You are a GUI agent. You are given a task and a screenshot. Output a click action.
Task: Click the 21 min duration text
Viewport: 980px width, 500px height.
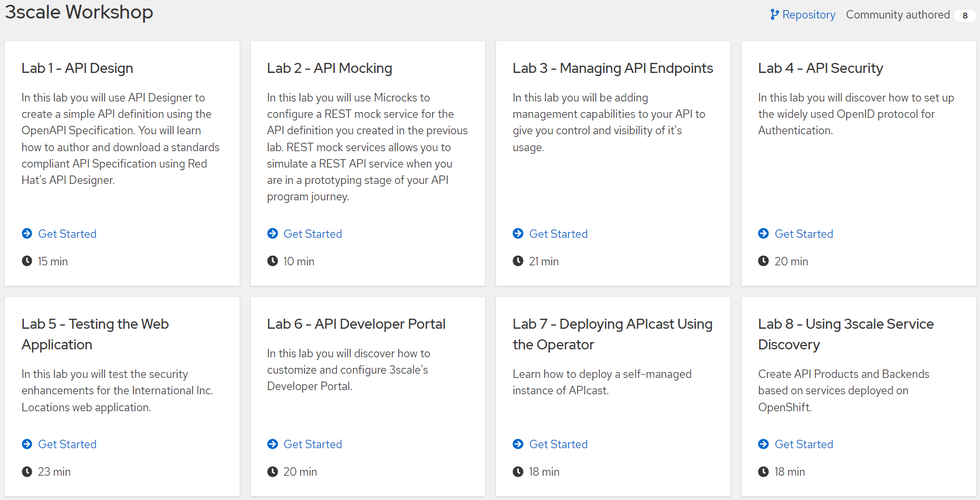(544, 261)
